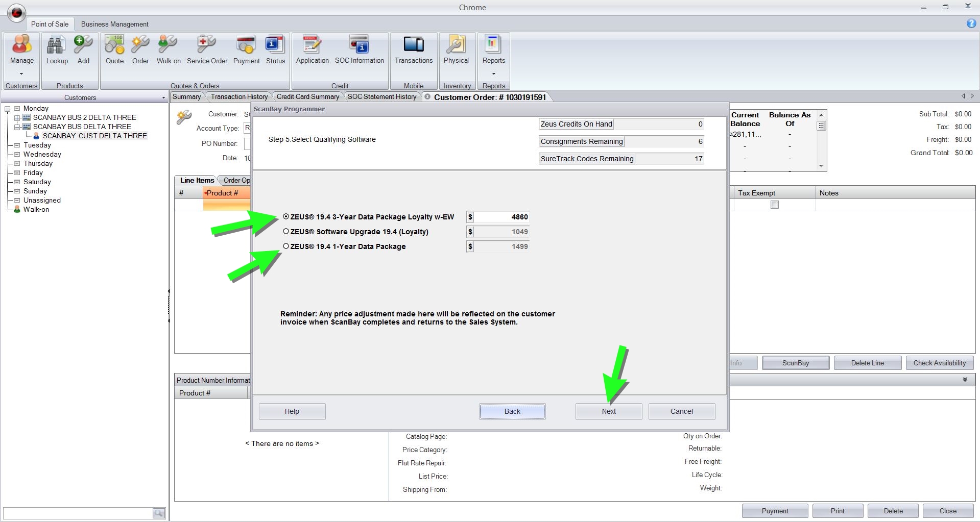This screenshot has width=980, height=522.
Task: Click the Next button in ScanBay Programmer
Action: click(608, 411)
